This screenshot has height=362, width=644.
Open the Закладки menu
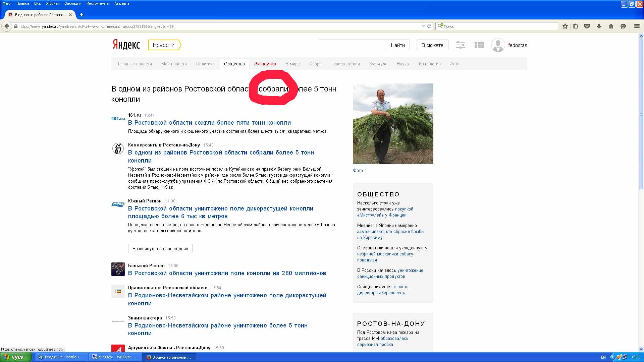click(73, 3)
